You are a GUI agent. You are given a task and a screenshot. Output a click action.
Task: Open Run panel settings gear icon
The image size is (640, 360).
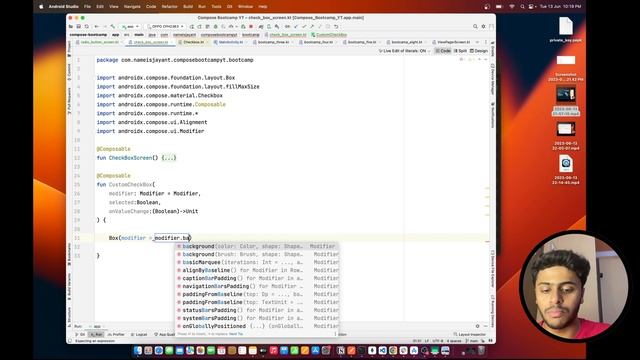478,326
